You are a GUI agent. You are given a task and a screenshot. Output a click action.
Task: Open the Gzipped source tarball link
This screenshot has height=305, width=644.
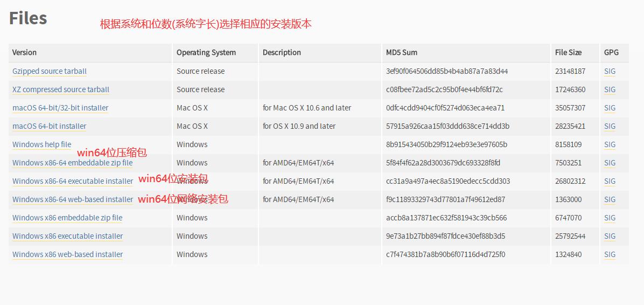(x=50, y=71)
